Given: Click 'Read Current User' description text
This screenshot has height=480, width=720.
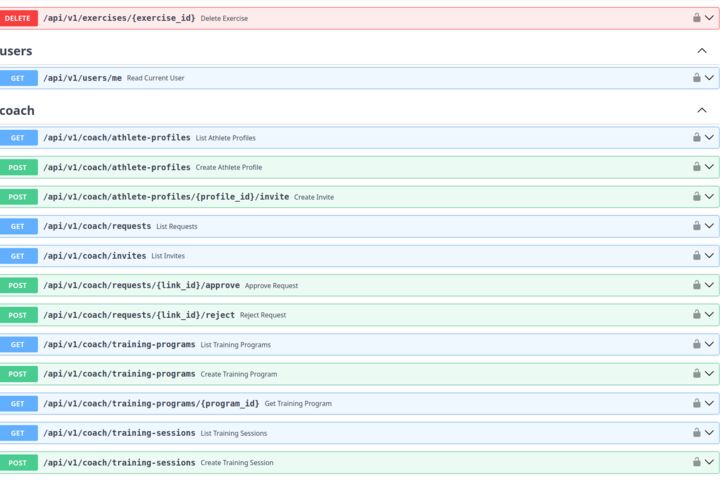Looking at the screenshot, I should 155,78.
